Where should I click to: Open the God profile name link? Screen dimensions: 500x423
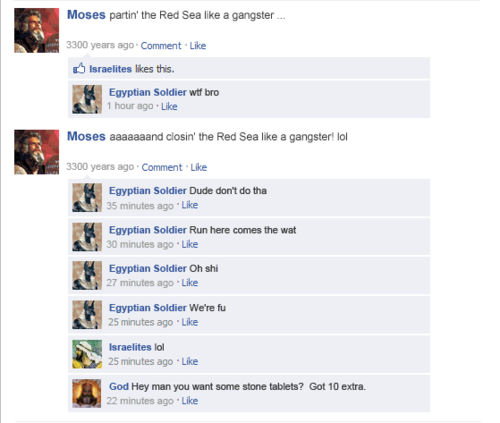(119, 386)
